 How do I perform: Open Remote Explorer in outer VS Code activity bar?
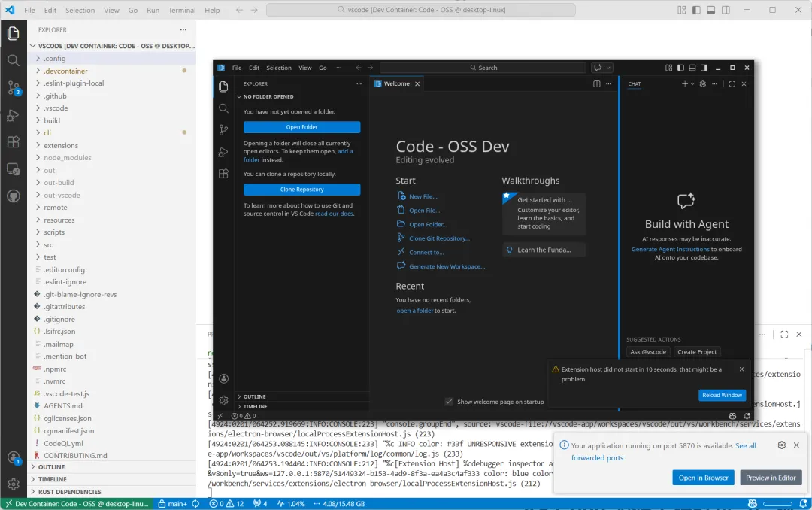(14, 169)
